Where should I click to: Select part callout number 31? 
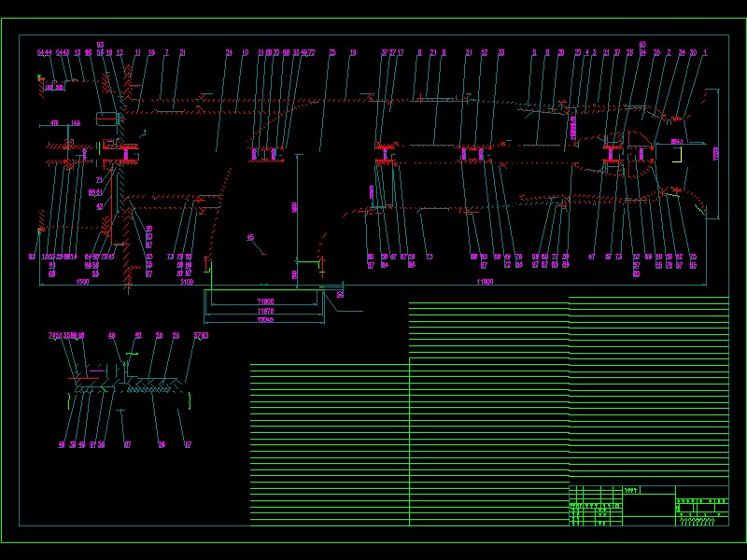coord(469,52)
